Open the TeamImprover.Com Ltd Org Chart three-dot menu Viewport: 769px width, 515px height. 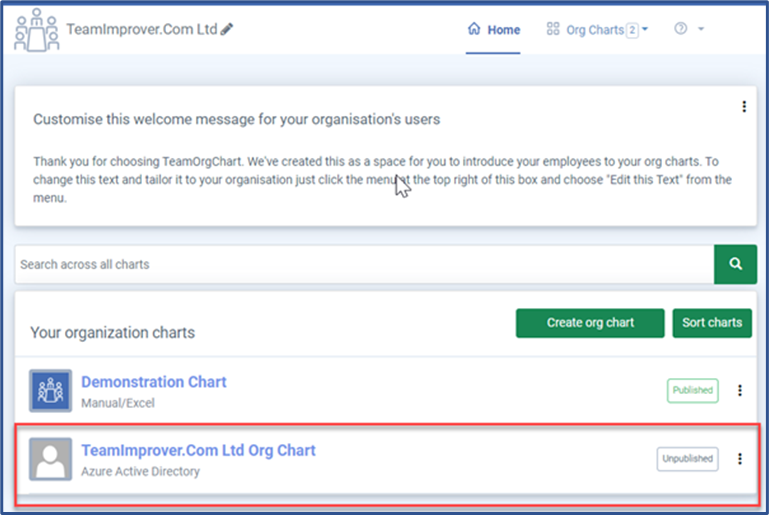(740, 459)
